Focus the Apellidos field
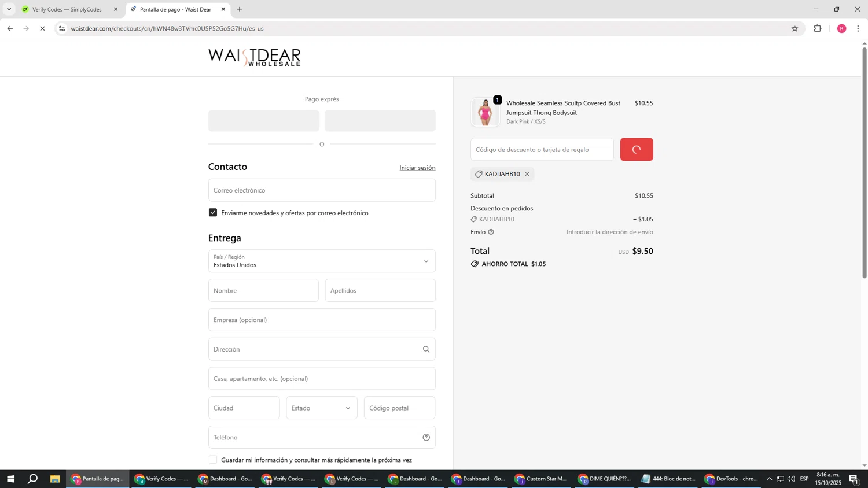868x488 pixels. pyautogui.click(x=380, y=290)
